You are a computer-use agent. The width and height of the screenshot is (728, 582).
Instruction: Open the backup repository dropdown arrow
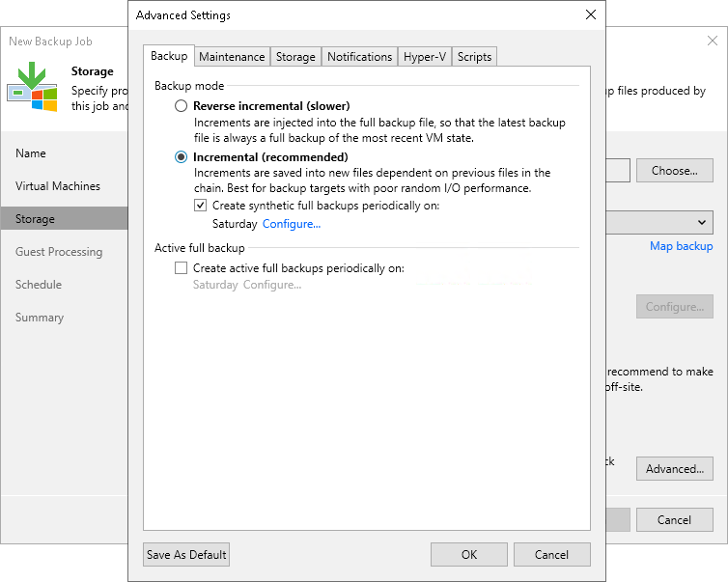(x=702, y=223)
